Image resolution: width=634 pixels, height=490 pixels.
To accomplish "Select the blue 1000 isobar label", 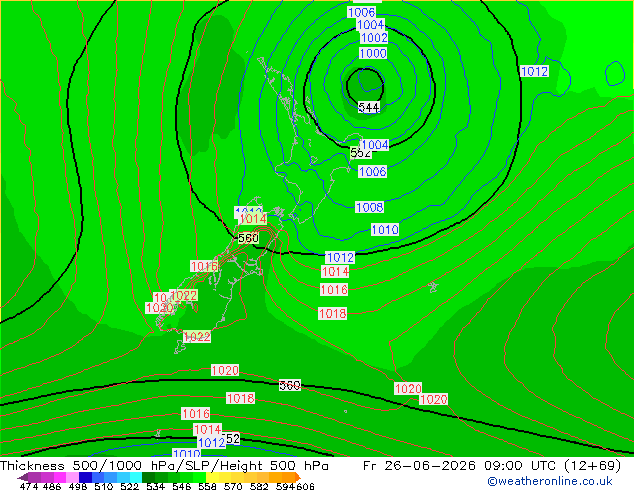I will tap(373, 53).
